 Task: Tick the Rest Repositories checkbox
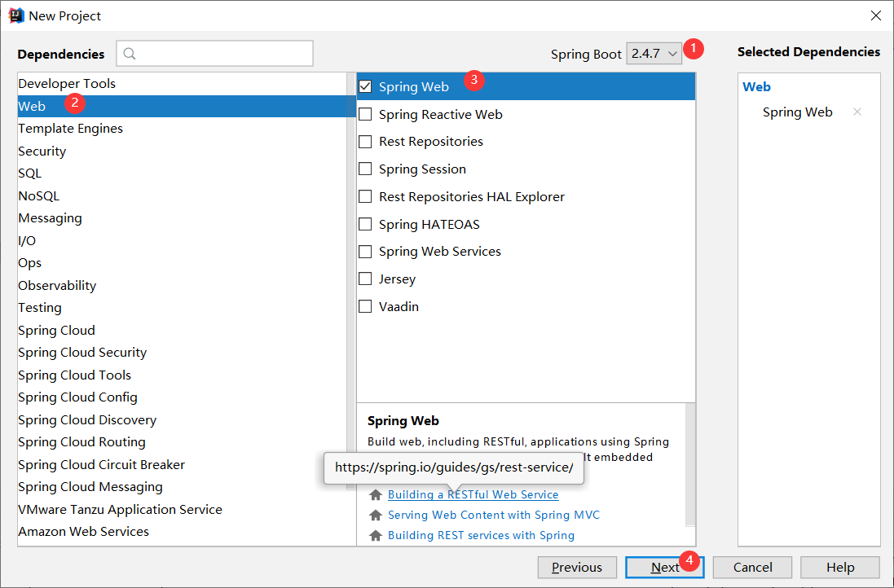coord(366,142)
